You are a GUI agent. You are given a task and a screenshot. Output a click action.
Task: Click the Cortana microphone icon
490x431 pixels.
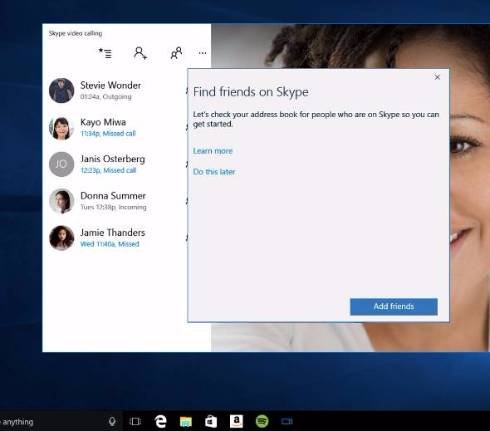click(112, 422)
